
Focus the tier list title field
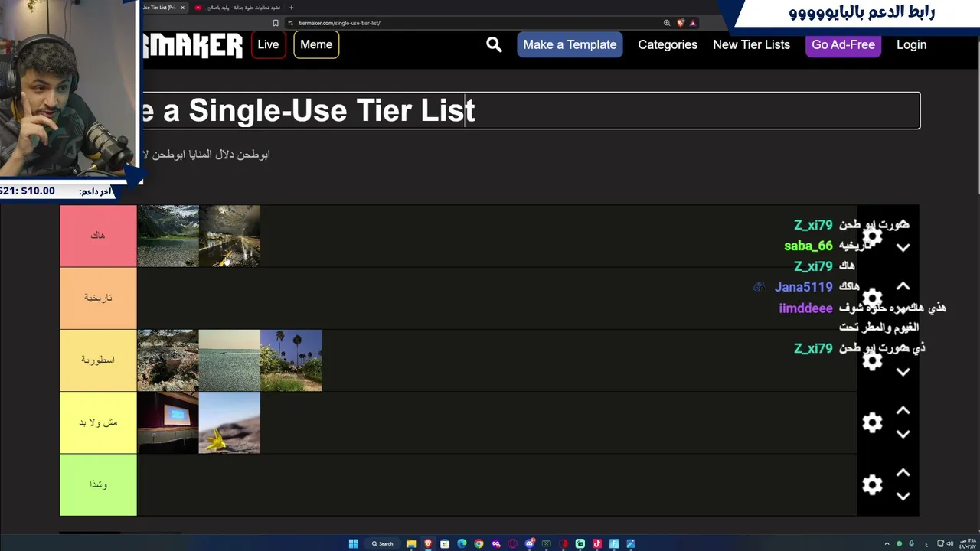click(x=531, y=110)
